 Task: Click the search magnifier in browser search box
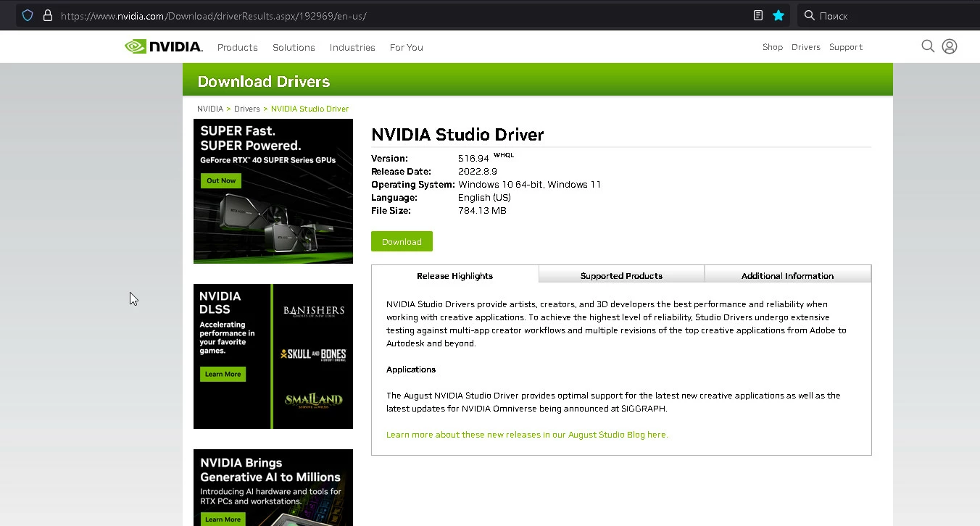click(x=810, y=15)
